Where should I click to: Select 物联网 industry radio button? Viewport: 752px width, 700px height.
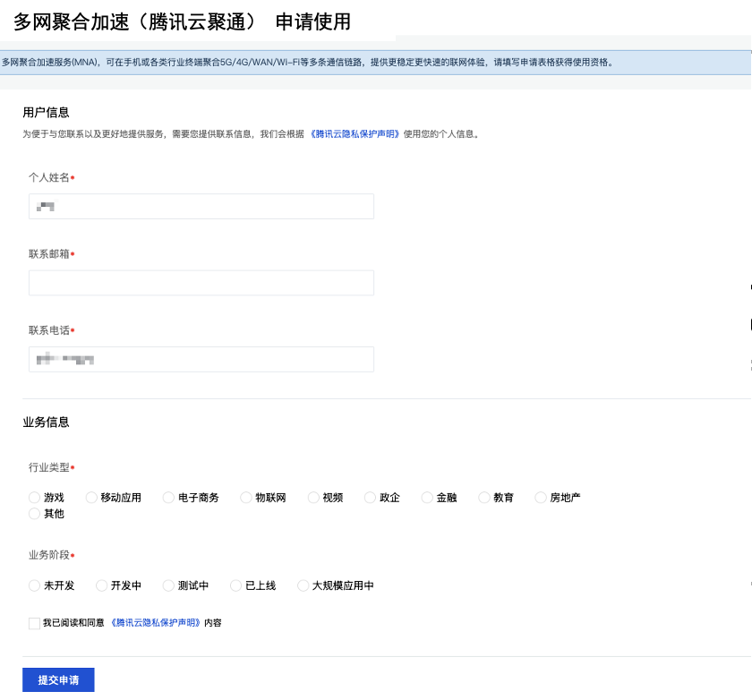click(x=246, y=498)
